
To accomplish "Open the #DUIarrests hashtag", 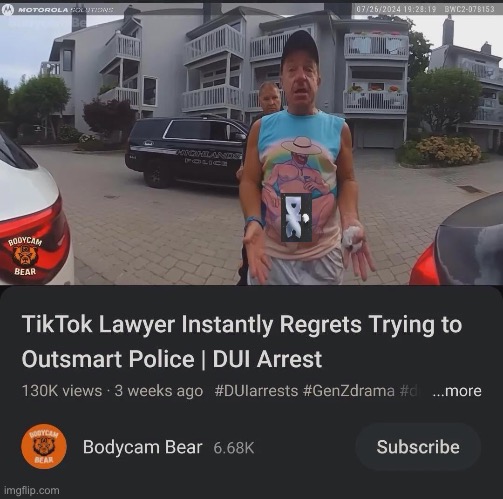I will point(256,391).
